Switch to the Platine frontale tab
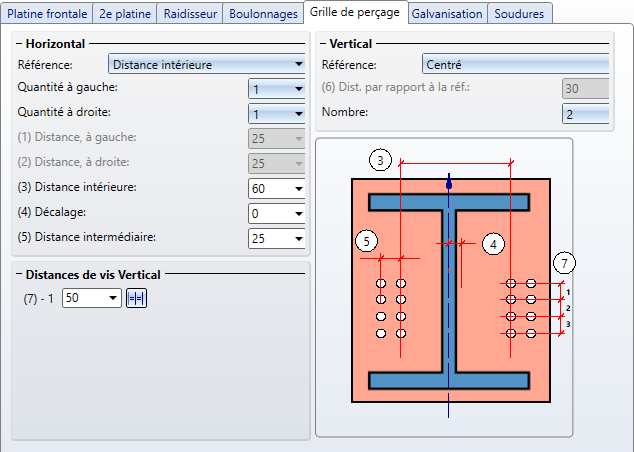Image resolution: width=634 pixels, height=452 pixels. coord(47,14)
